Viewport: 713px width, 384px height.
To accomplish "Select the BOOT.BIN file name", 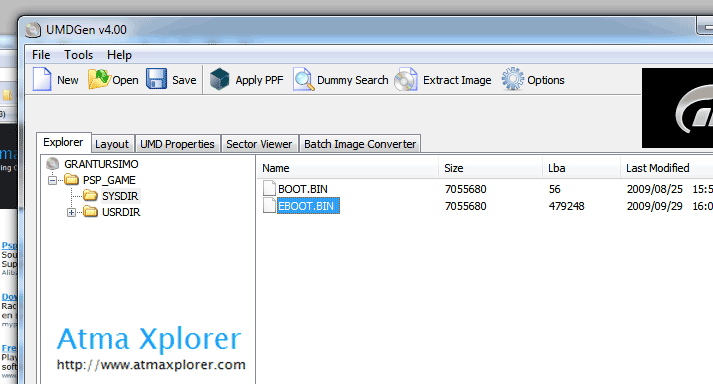I will tap(303, 189).
